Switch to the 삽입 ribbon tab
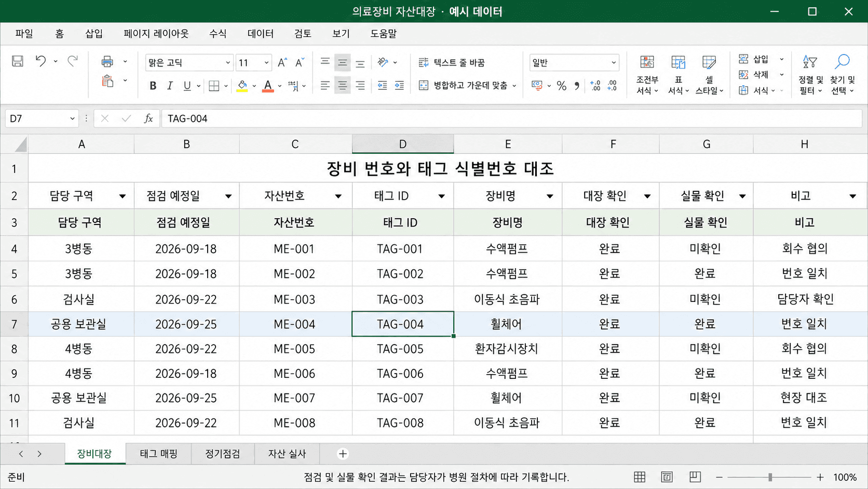 (x=94, y=34)
